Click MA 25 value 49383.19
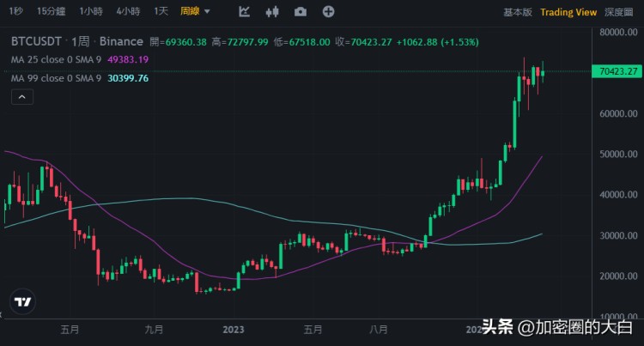Image resolution: width=644 pixels, height=346 pixels. tap(128, 59)
